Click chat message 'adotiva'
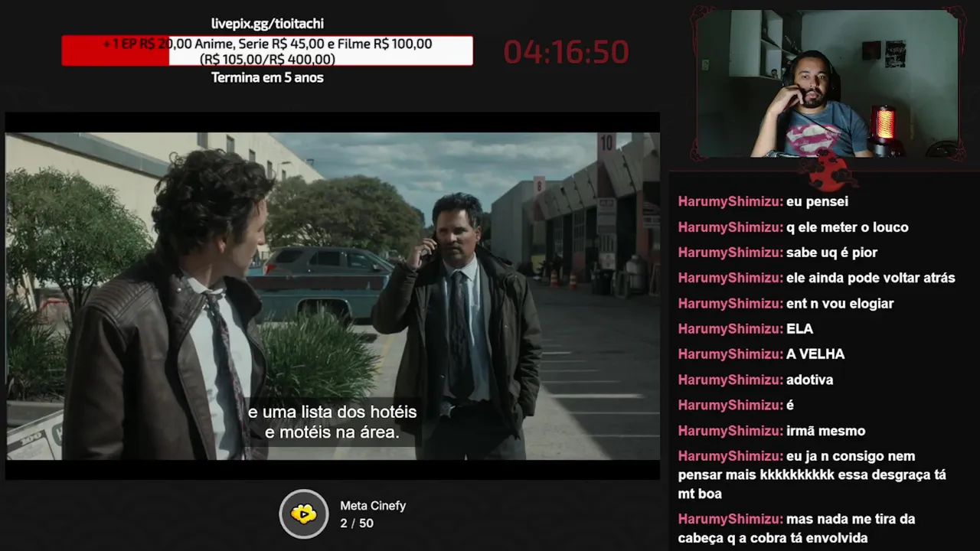980x551 pixels. (809, 380)
